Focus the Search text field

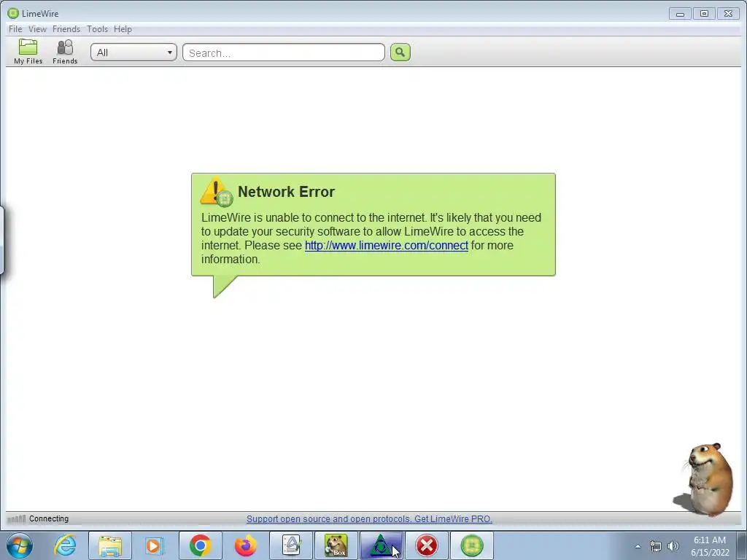284,52
